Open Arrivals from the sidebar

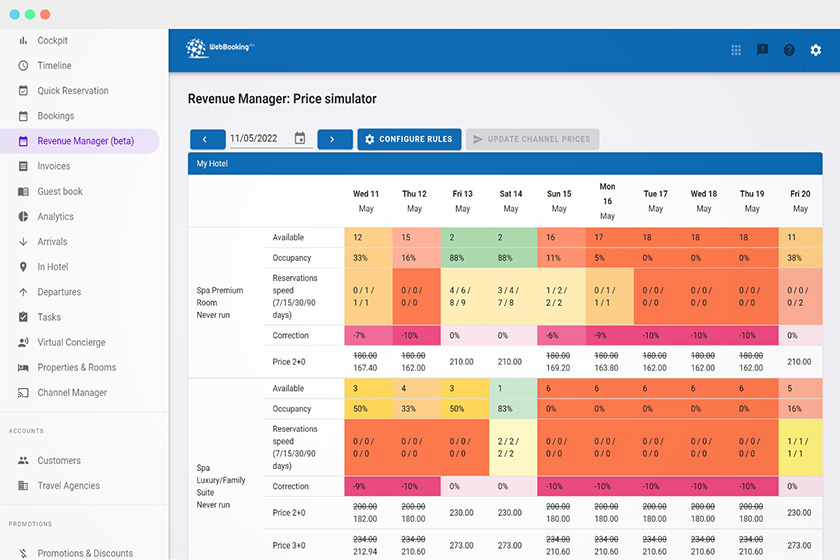[52, 242]
